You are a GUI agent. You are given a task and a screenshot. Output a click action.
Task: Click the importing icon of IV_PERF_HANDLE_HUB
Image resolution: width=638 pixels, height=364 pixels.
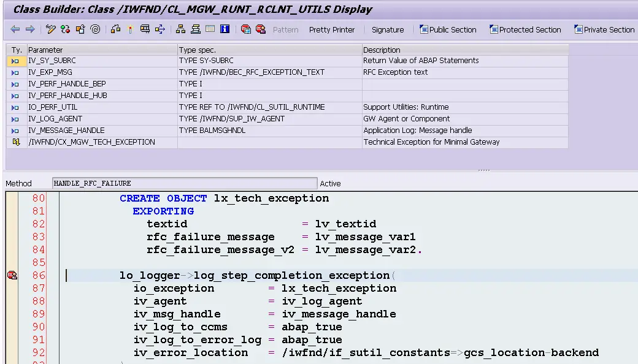tap(15, 96)
